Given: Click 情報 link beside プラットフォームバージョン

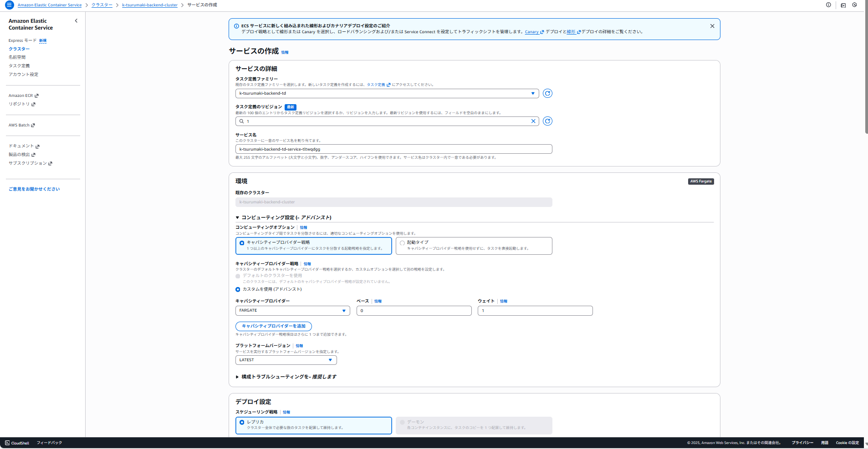Looking at the screenshot, I should point(299,346).
